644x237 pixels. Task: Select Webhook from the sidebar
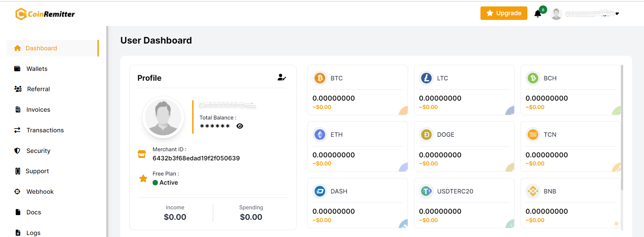(40, 192)
